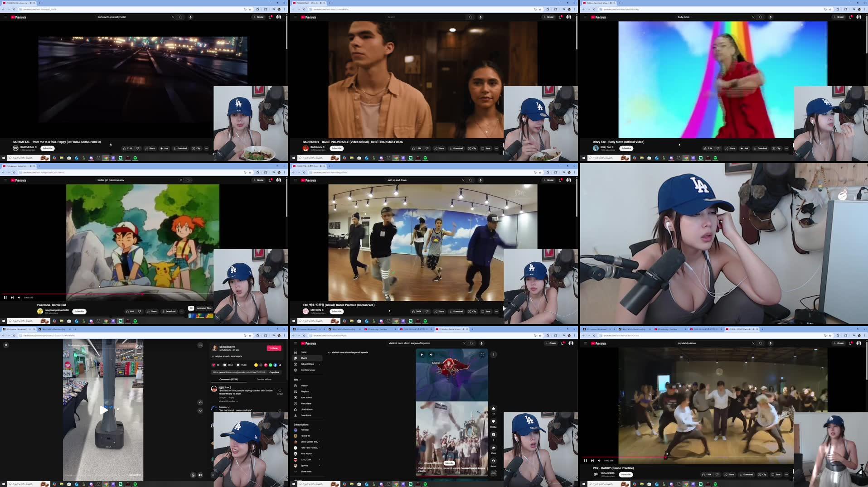Like the Dizzy Fae Body Move video

coord(708,148)
